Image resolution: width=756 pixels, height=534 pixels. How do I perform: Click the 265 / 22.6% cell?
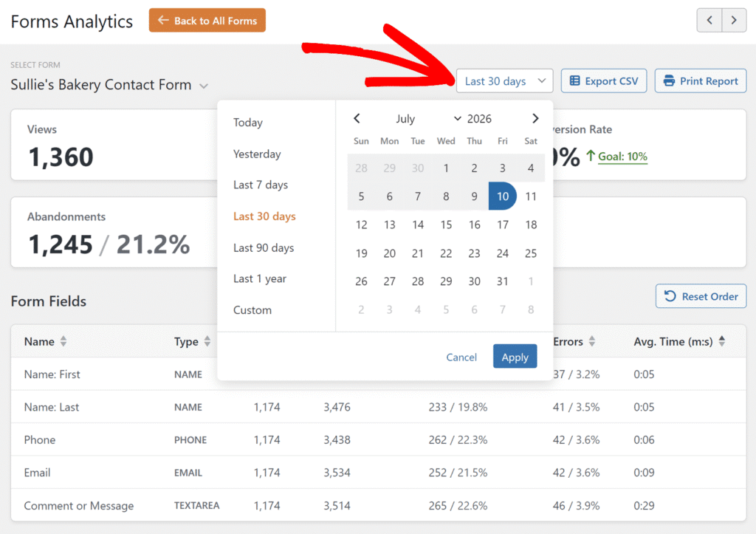pyautogui.click(x=458, y=505)
